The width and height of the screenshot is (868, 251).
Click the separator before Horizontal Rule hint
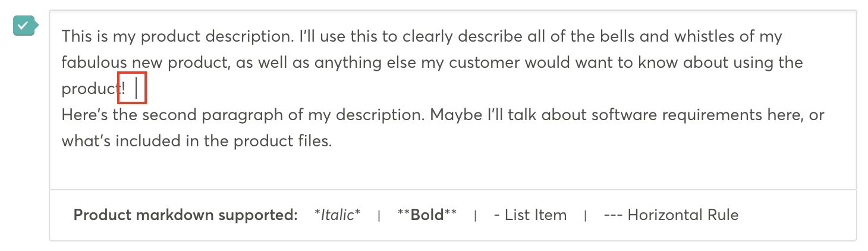click(x=585, y=215)
